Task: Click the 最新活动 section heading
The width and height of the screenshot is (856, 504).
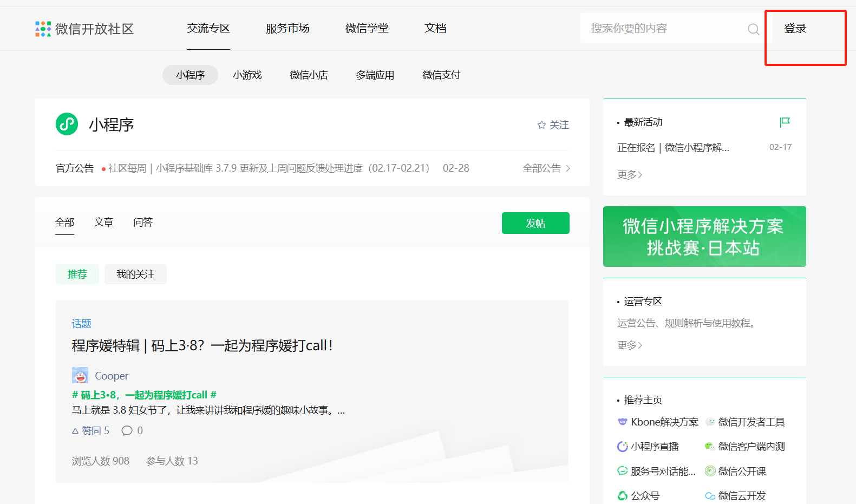Action: [643, 122]
